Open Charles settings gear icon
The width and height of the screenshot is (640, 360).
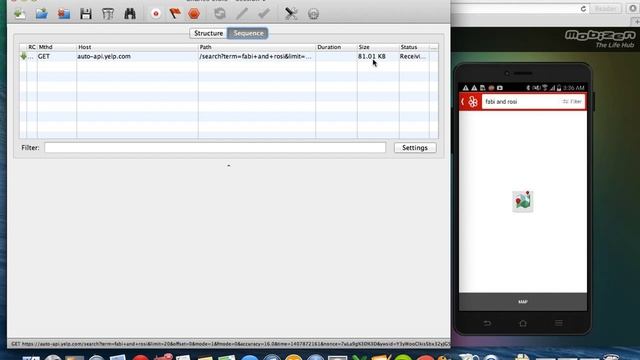[x=313, y=14]
